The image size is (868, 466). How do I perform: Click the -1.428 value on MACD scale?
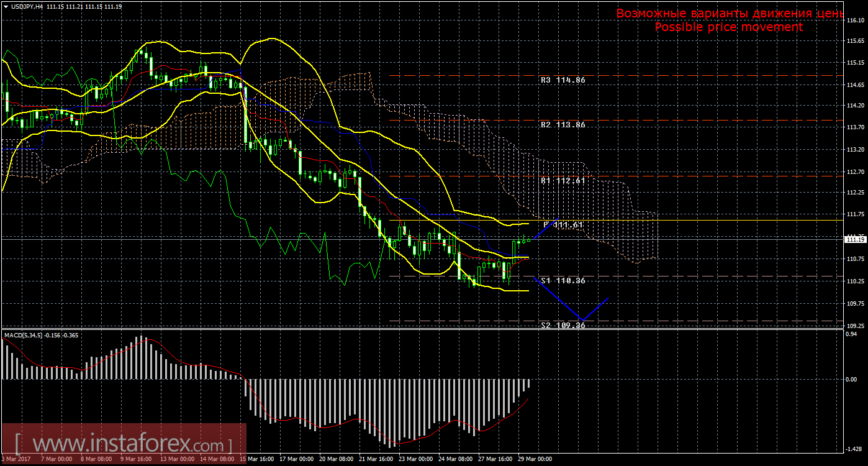point(854,448)
